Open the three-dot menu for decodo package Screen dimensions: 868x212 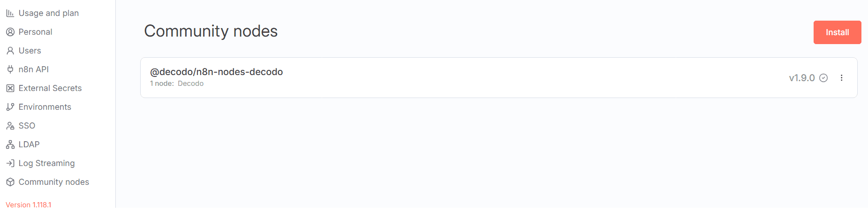pos(842,78)
